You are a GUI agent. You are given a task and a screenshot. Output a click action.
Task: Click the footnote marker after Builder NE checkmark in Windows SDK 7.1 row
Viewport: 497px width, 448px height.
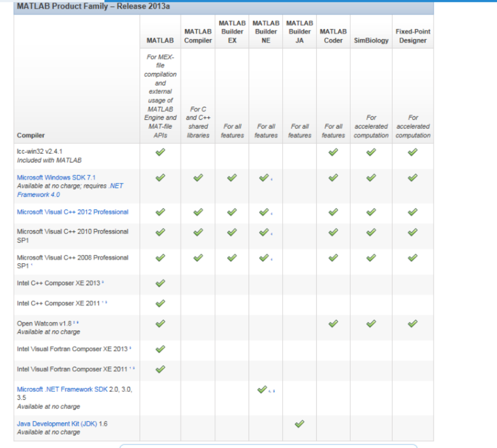(272, 179)
